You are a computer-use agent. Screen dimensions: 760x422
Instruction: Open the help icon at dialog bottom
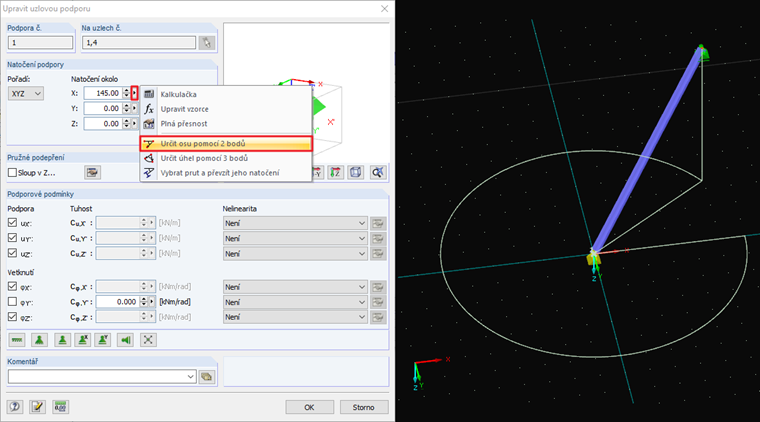click(x=15, y=406)
